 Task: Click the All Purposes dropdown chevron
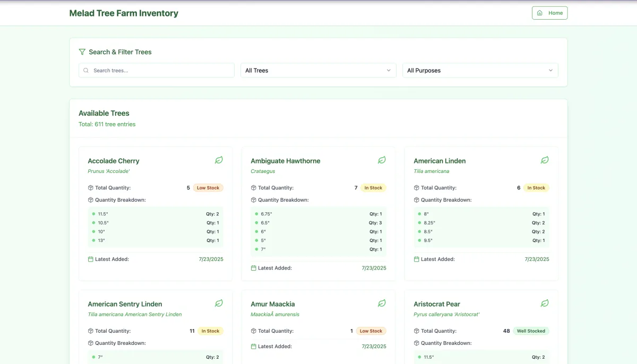[550, 71]
